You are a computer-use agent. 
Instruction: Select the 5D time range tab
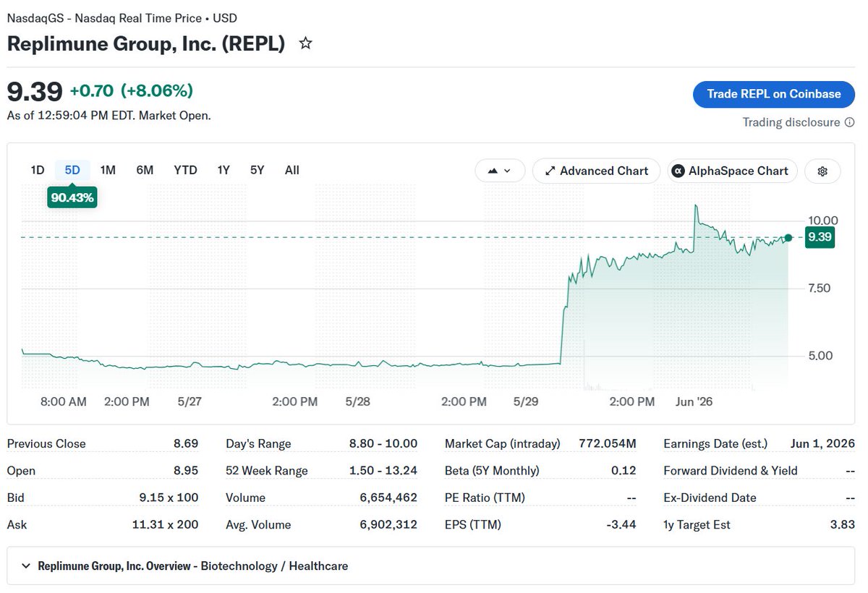72,170
